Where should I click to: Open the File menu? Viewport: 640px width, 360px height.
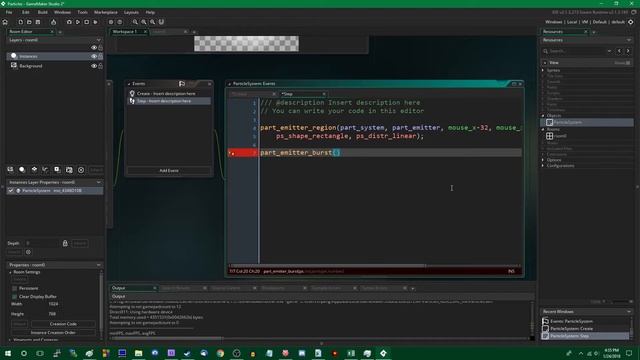pos(9,12)
